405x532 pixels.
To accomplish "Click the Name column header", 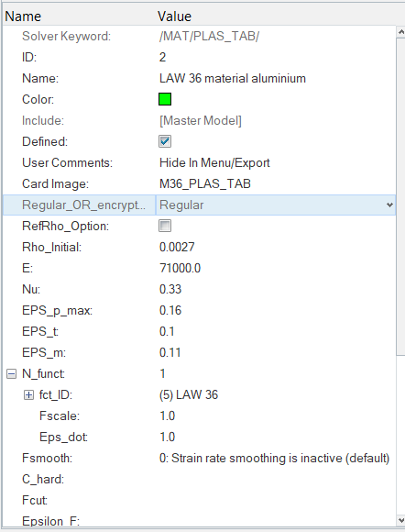I will pos(23,17).
